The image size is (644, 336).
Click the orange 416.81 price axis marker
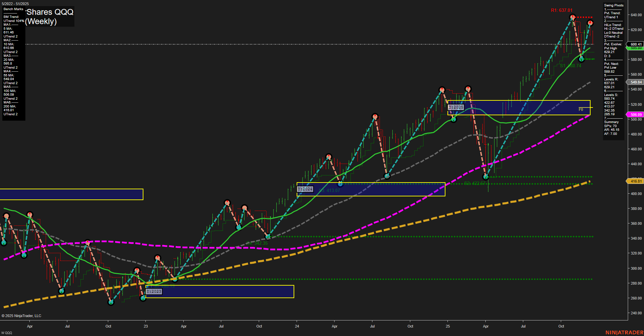pyautogui.click(x=636, y=181)
